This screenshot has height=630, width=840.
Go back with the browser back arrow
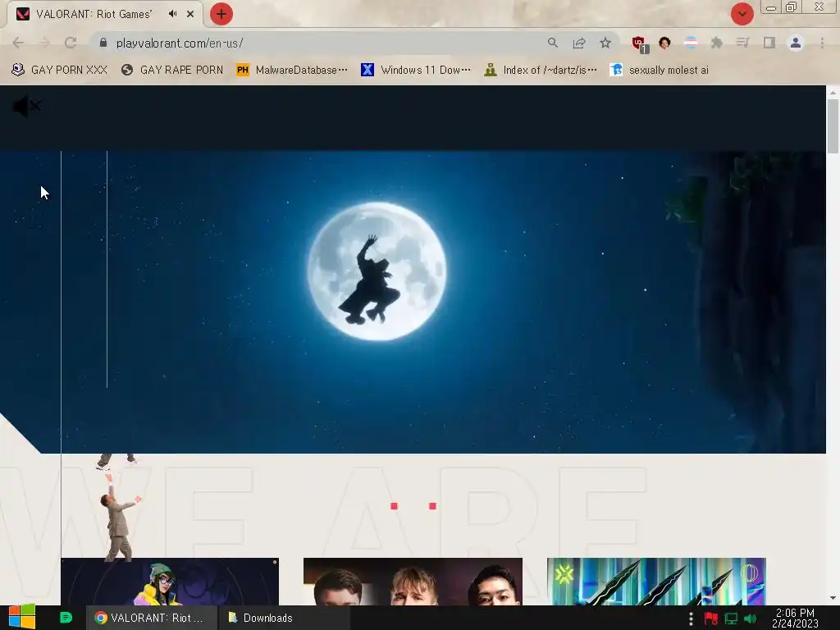pyautogui.click(x=18, y=43)
